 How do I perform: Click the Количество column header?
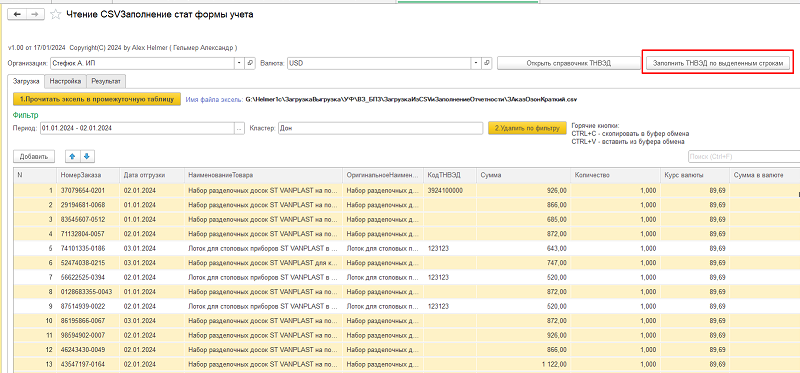(x=615, y=175)
